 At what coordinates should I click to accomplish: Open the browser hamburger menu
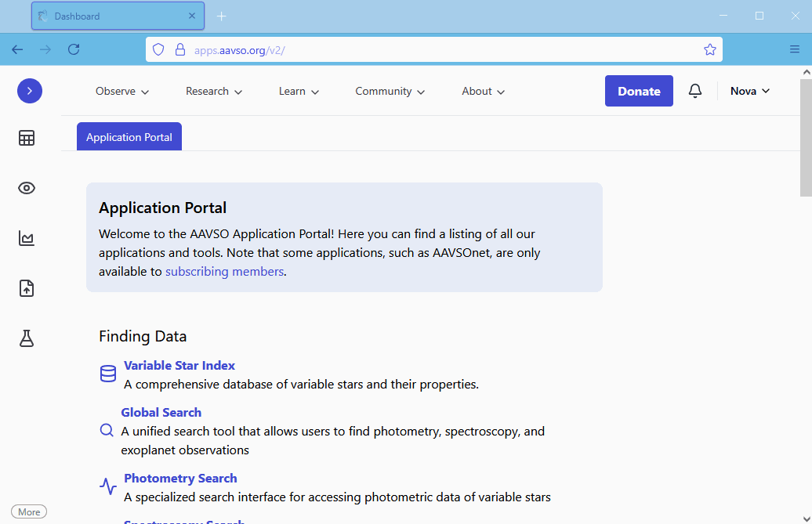coord(795,49)
